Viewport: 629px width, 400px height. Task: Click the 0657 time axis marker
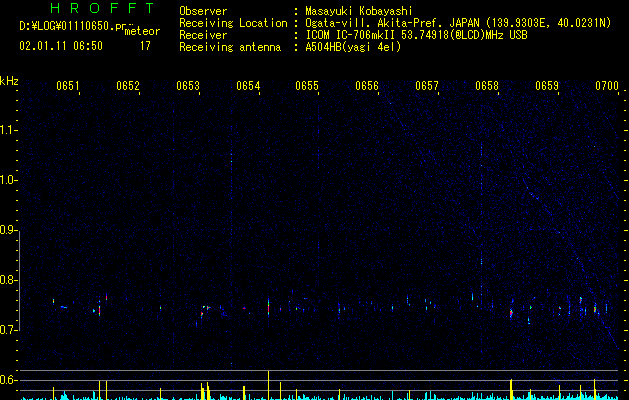click(x=427, y=85)
